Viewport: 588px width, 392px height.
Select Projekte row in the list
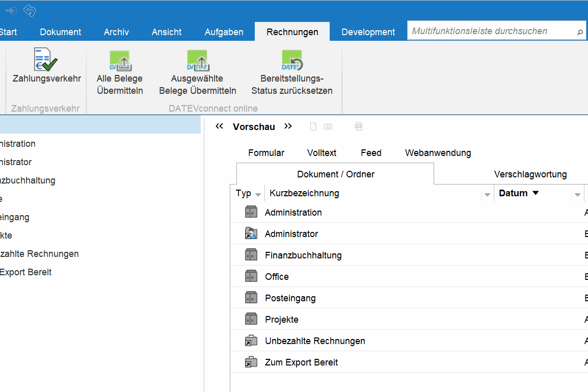[x=409, y=319]
